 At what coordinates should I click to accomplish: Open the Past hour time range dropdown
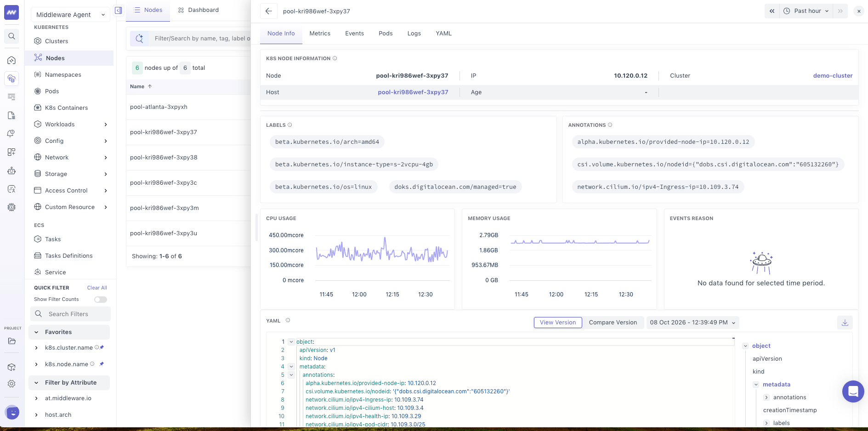(x=807, y=11)
